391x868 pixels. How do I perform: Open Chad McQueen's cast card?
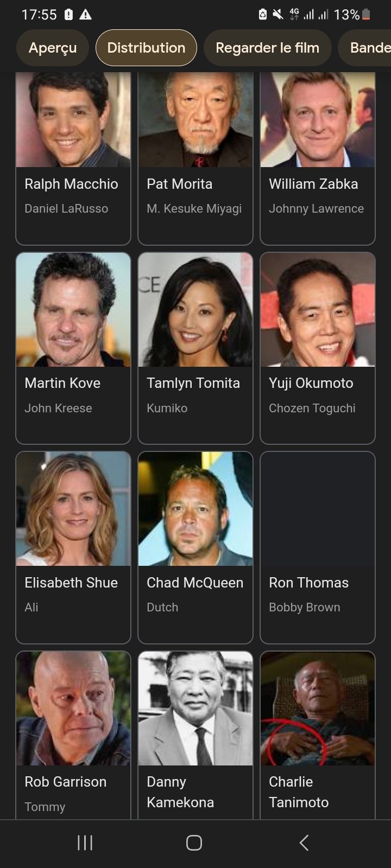(x=195, y=547)
